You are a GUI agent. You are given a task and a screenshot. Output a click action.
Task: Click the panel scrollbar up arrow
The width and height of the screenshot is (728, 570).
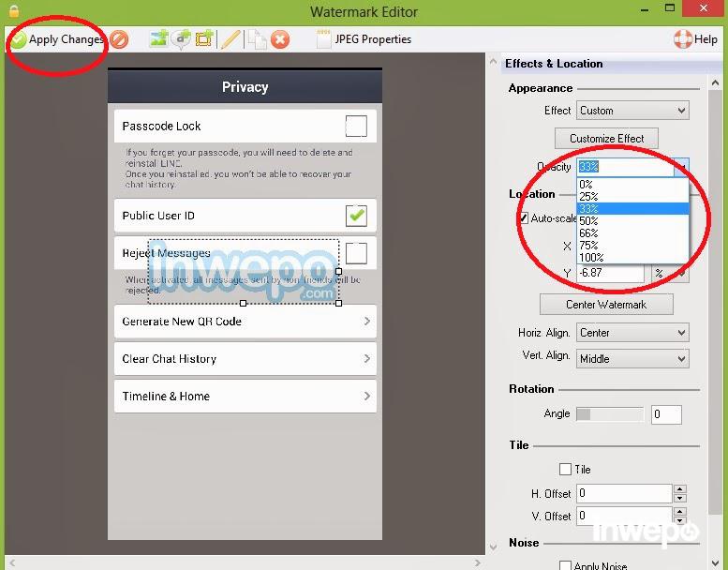(715, 82)
